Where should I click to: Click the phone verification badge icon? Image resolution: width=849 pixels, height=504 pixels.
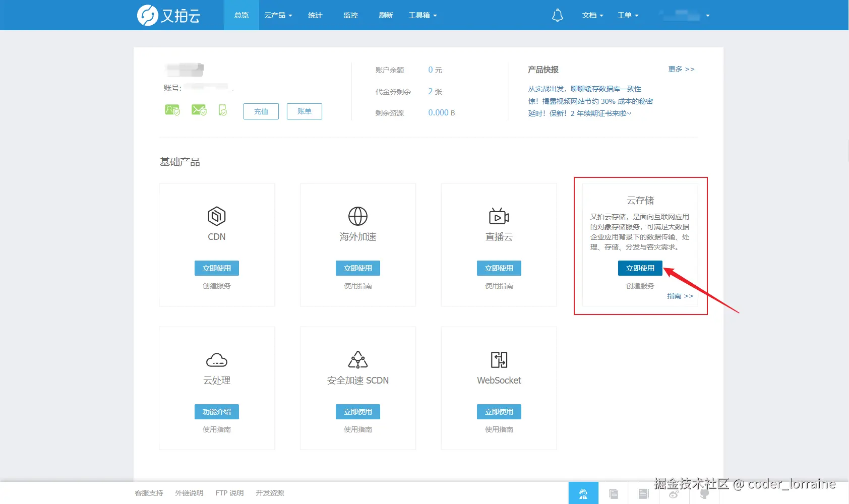click(x=223, y=110)
